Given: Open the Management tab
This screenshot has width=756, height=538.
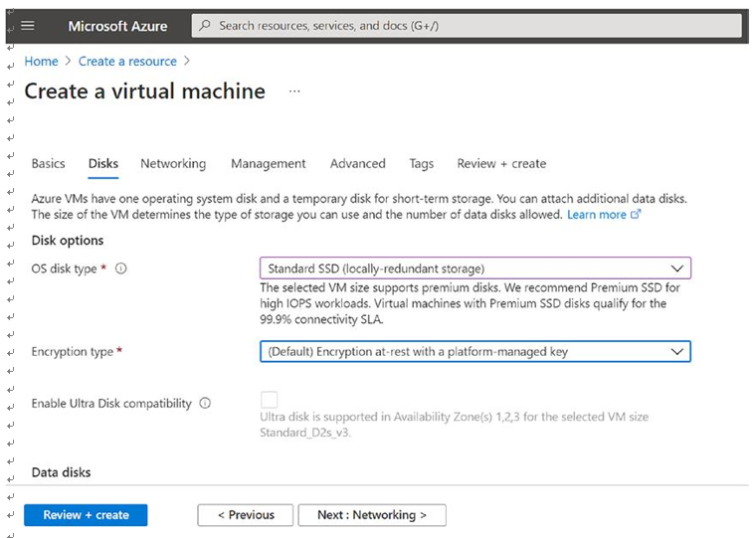Looking at the screenshot, I should [x=268, y=163].
